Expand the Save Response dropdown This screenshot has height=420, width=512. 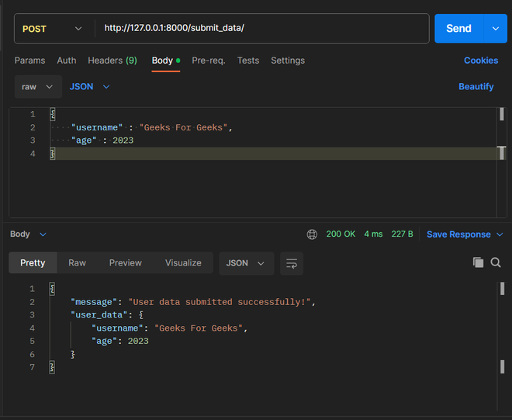[500, 234]
